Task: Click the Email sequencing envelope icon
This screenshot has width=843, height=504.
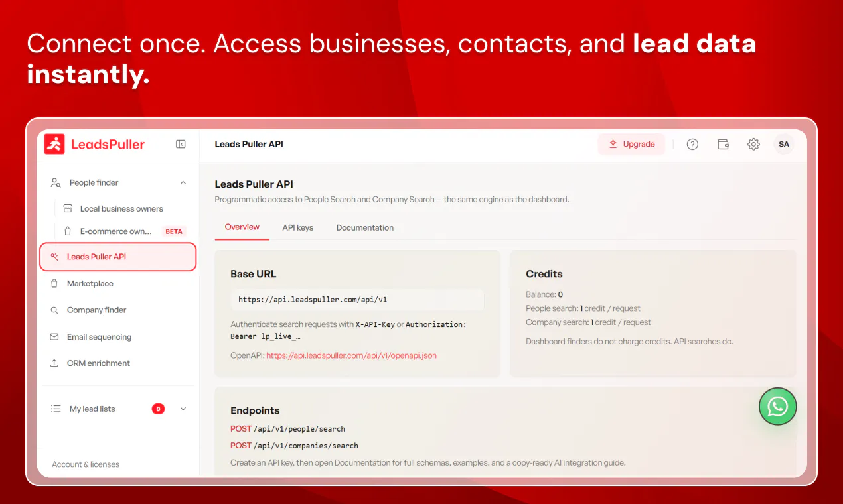Action: point(54,337)
